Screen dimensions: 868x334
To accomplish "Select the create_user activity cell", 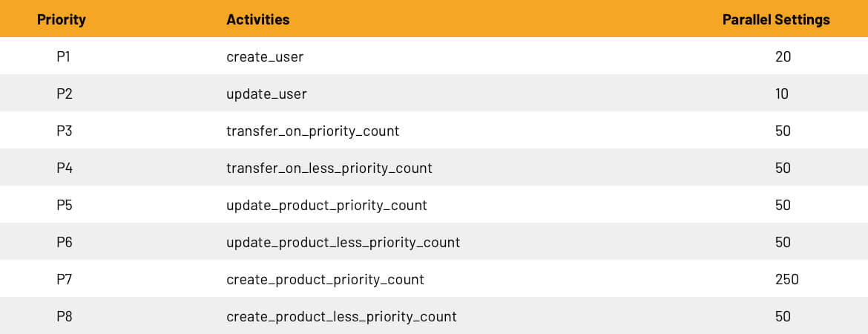I will click(x=265, y=57).
